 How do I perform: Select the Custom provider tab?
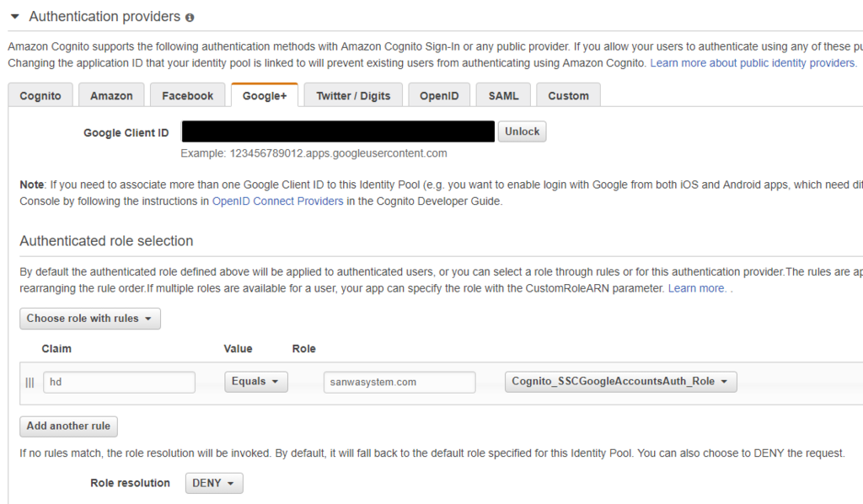pyautogui.click(x=568, y=95)
